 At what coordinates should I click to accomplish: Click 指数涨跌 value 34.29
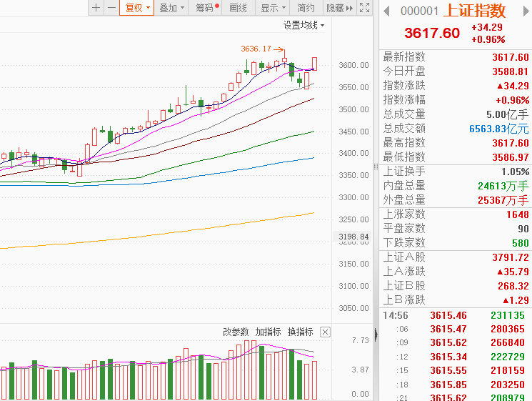513,86
